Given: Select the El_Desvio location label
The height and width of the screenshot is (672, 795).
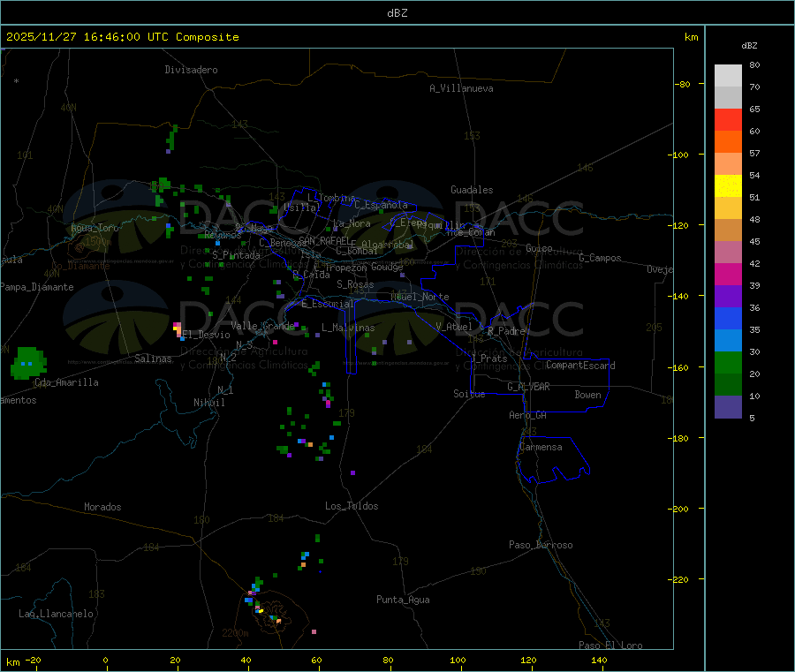Looking at the screenshot, I should point(206,335).
